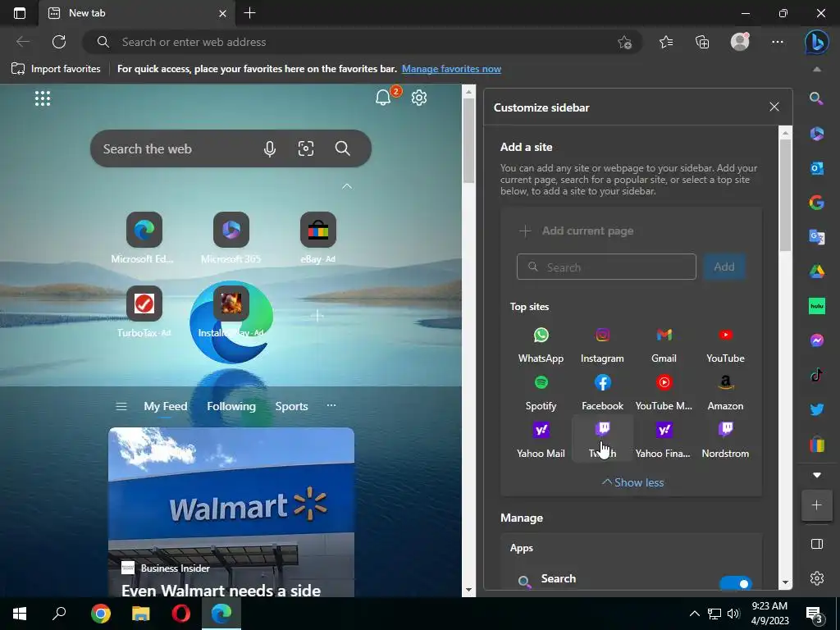Click the sidebar site Search field
Viewport: 840px width, 630px height.
606,267
